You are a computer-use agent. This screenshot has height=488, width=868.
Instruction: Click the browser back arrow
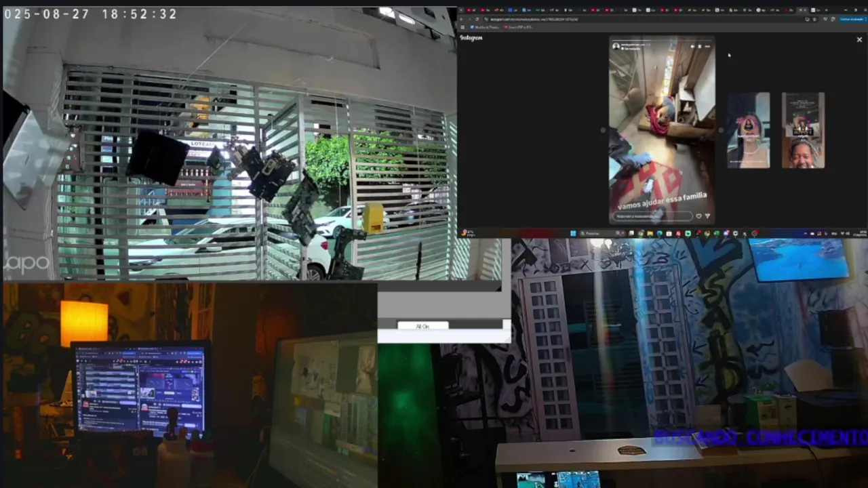tap(462, 20)
